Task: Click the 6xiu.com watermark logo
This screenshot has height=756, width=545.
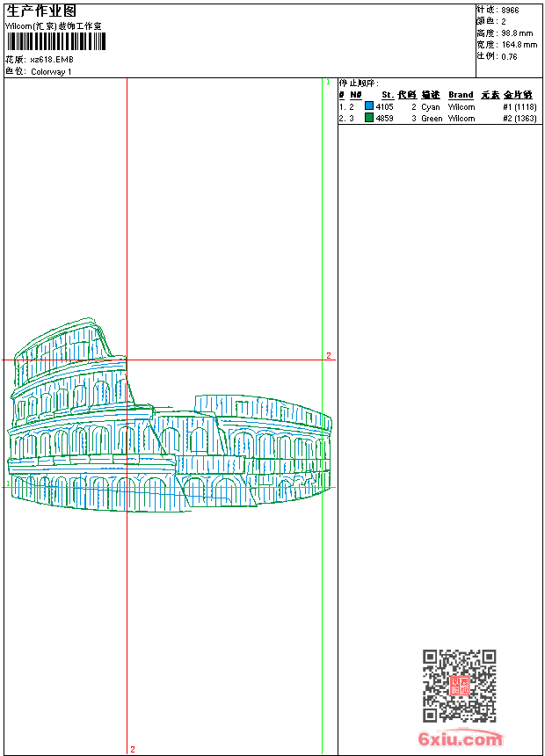Action: click(460, 739)
